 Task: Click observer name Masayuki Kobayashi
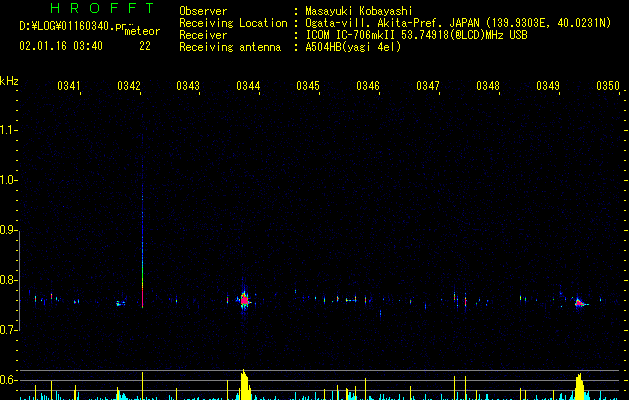tap(358, 11)
